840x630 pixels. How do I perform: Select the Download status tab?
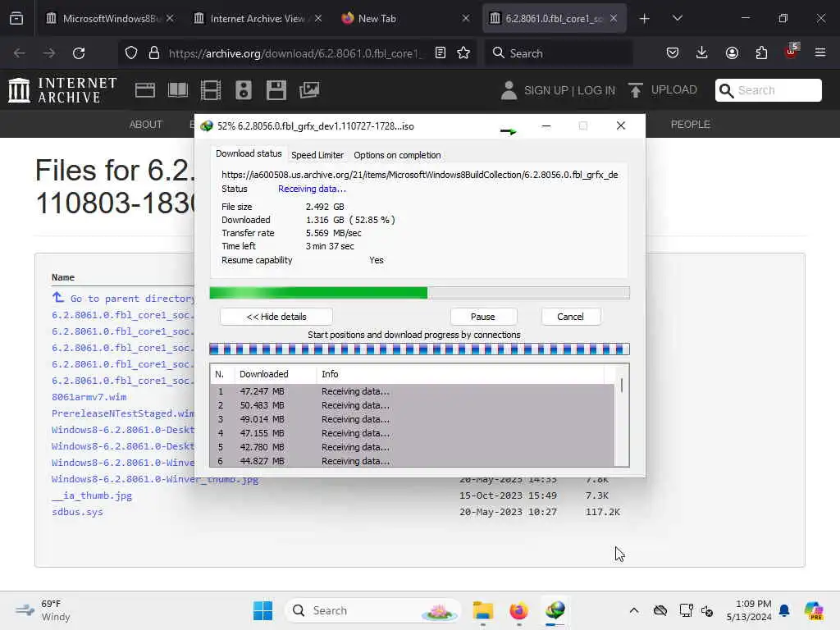click(249, 153)
